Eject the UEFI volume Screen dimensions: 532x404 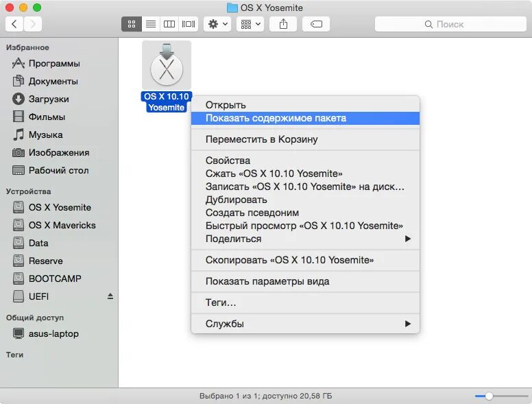coord(110,296)
